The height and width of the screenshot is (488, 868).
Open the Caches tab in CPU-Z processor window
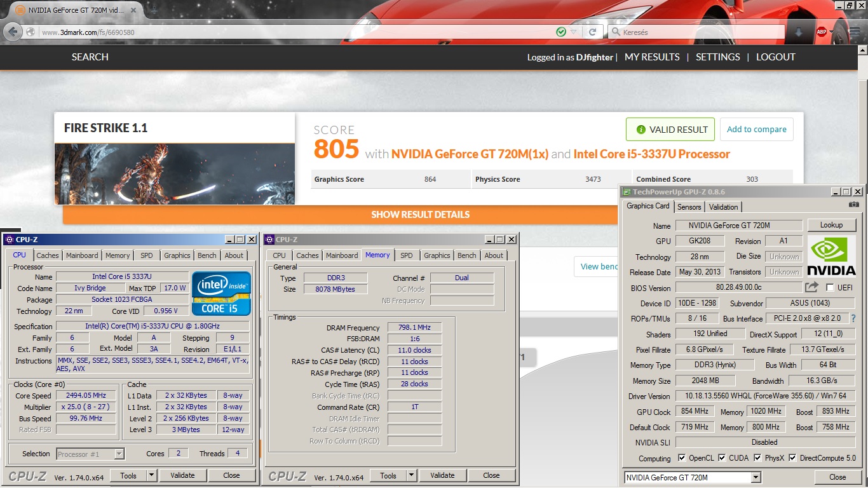pos(47,255)
